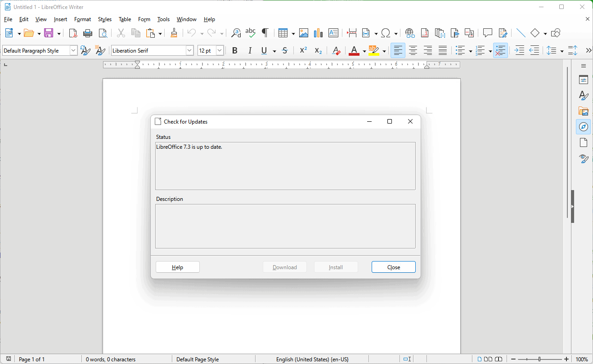Screen dimensions: 593x364
Task: Click the Export as PDF icon
Action: pos(73,33)
